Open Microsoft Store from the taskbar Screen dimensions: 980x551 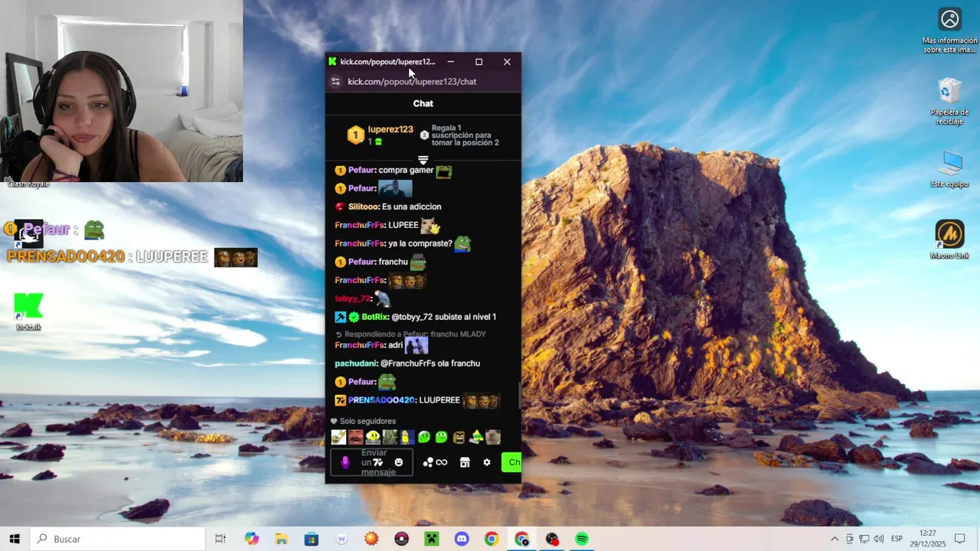[x=312, y=539]
